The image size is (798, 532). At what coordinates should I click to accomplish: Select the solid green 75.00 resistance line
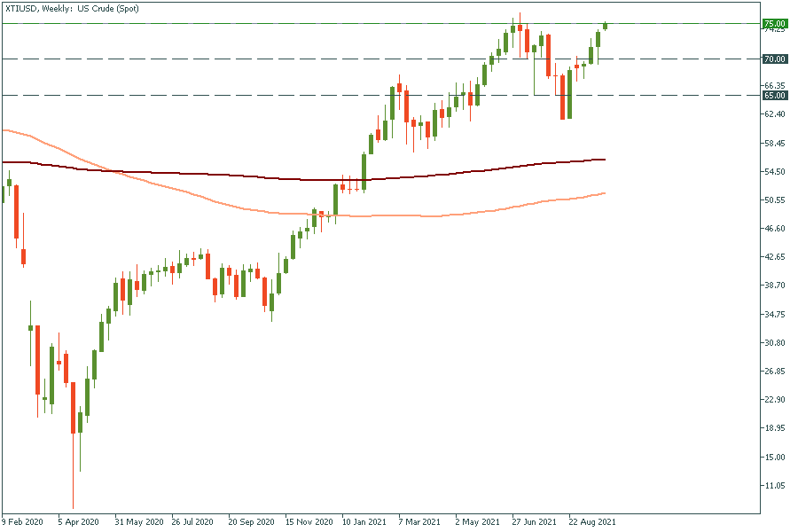point(266,23)
